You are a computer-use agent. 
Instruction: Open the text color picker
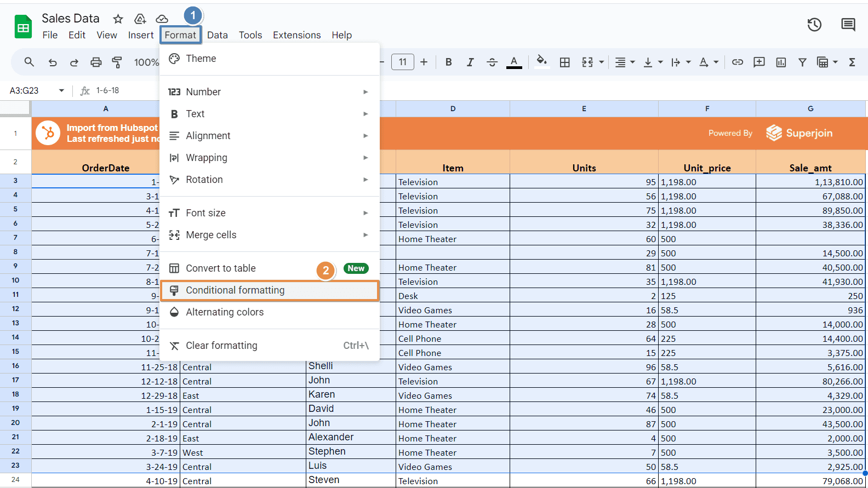point(514,62)
